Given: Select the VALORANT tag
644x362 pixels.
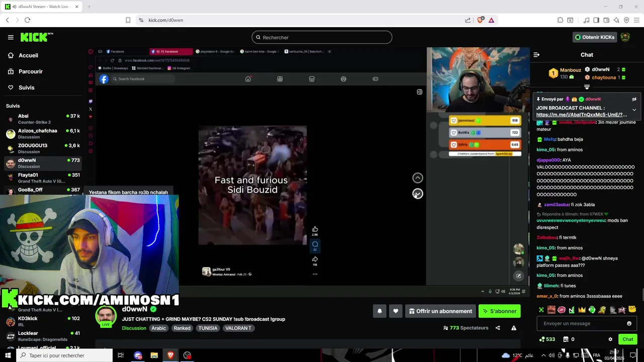Looking at the screenshot, I should [238, 328].
